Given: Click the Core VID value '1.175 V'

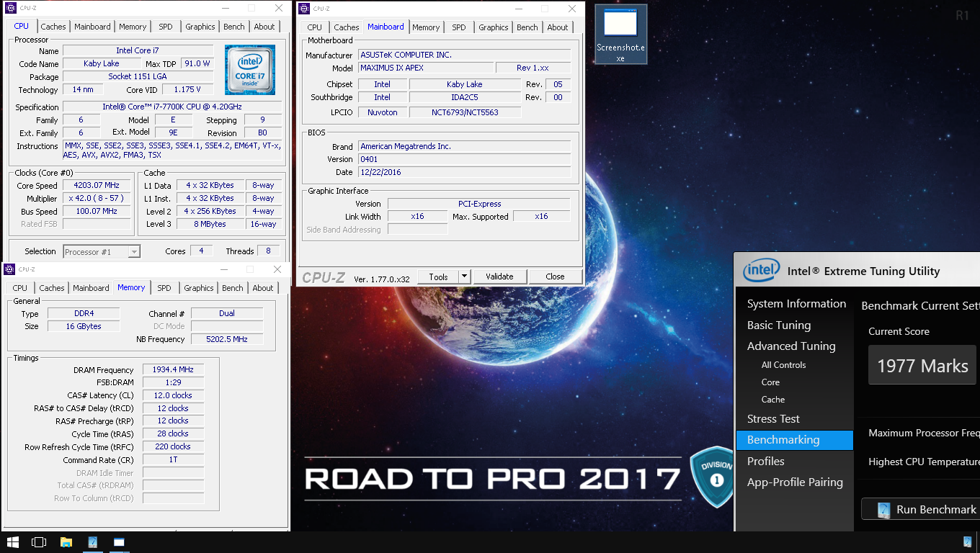Looking at the screenshot, I should [187, 90].
